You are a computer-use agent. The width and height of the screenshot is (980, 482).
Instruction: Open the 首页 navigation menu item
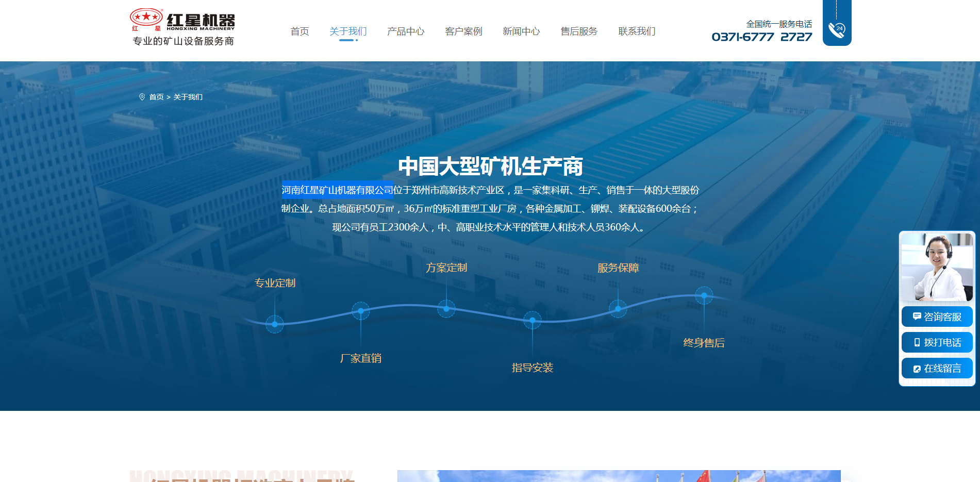point(300,31)
